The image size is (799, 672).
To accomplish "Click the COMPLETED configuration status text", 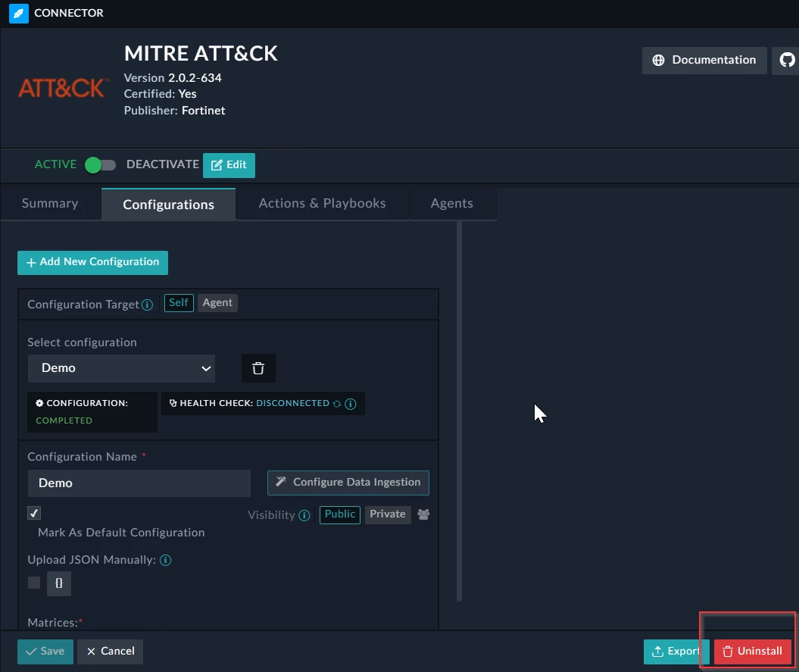I will click(64, 420).
